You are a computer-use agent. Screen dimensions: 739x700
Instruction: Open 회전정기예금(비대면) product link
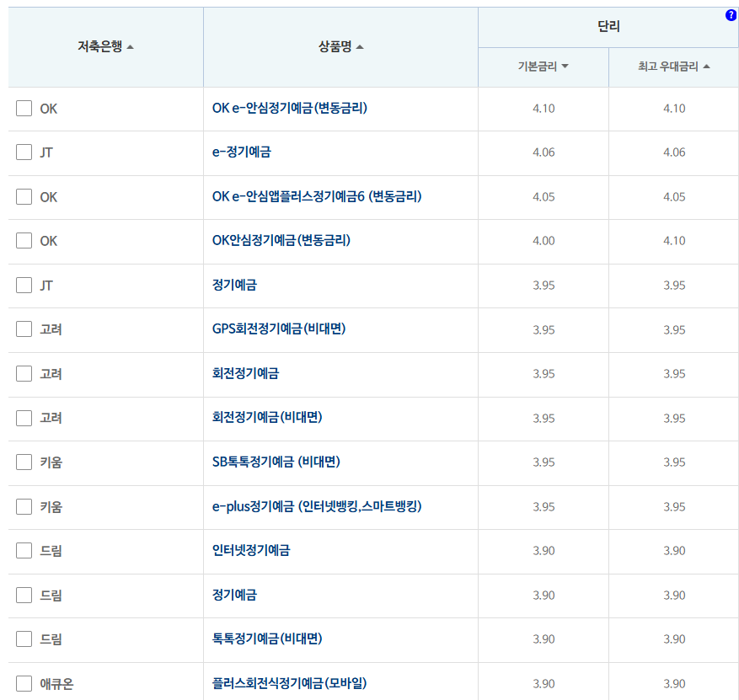(x=267, y=417)
